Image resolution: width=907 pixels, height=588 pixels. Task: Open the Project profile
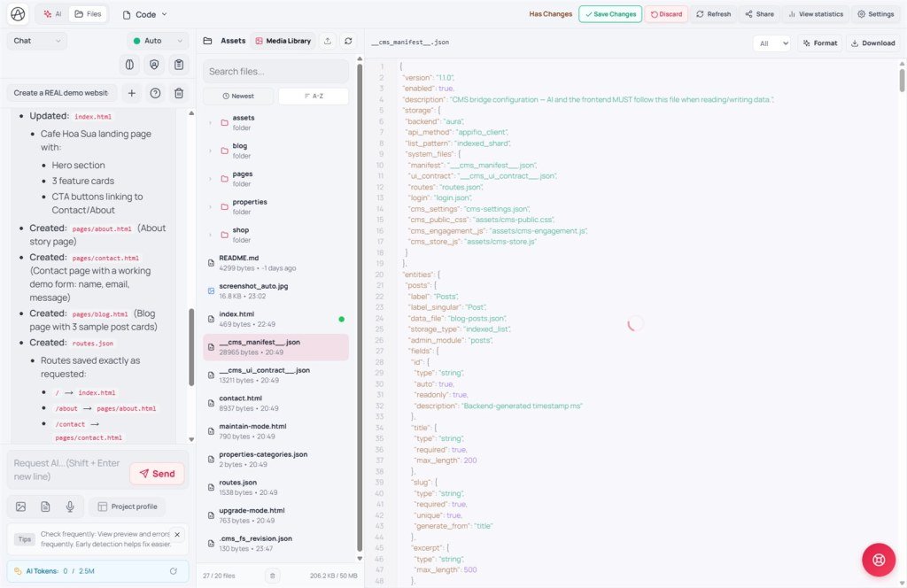point(128,507)
